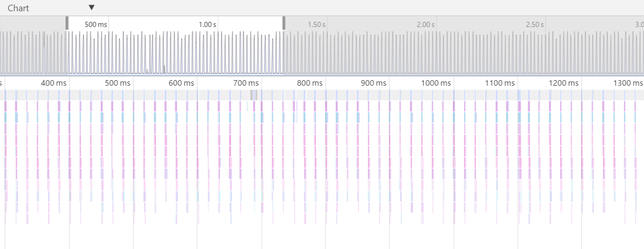Click the 400 ms flame chart ruler label
The image size is (644, 249).
pos(54,83)
